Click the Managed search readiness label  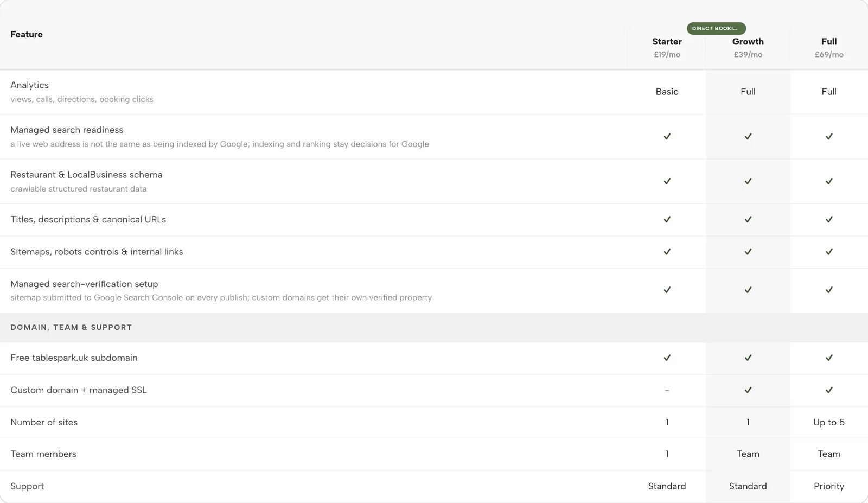(x=67, y=130)
